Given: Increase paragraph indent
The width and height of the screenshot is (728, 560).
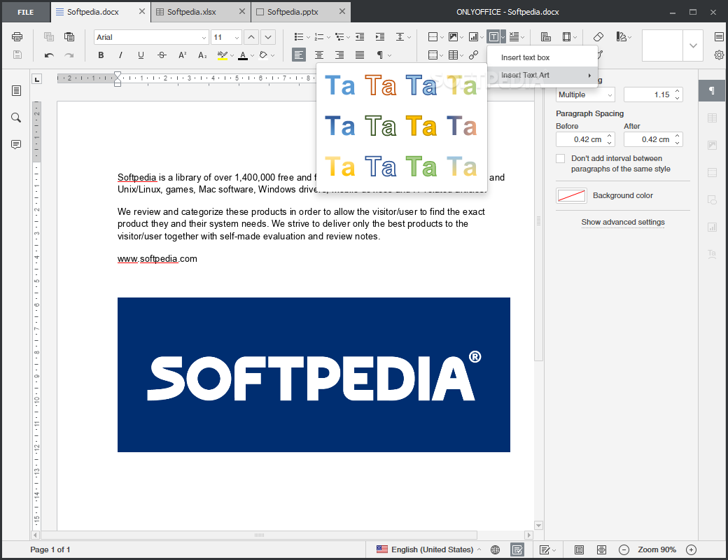Looking at the screenshot, I should [x=380, y=36].
